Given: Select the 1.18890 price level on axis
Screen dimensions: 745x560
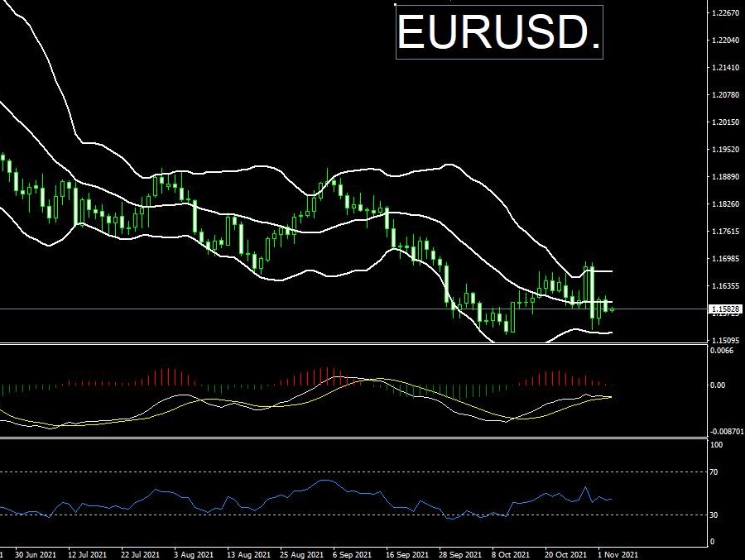Looking at the screenshot, I should tap(725, 177).
